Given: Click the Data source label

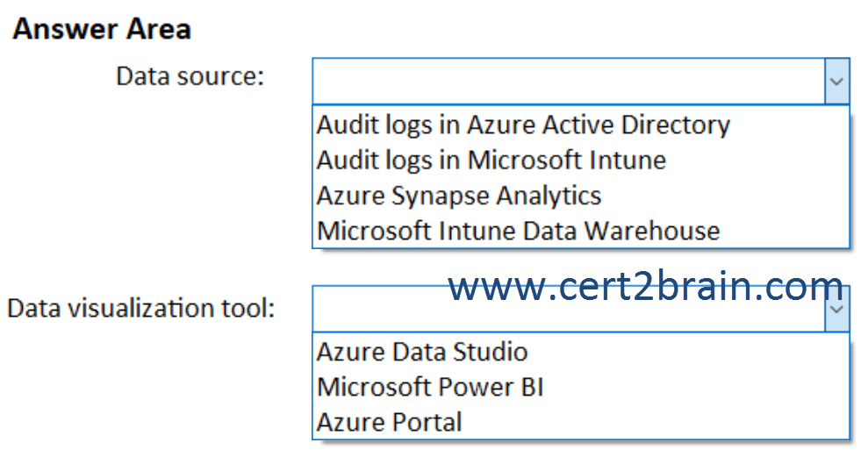Looking at the screenshot, I should point(190,75).
